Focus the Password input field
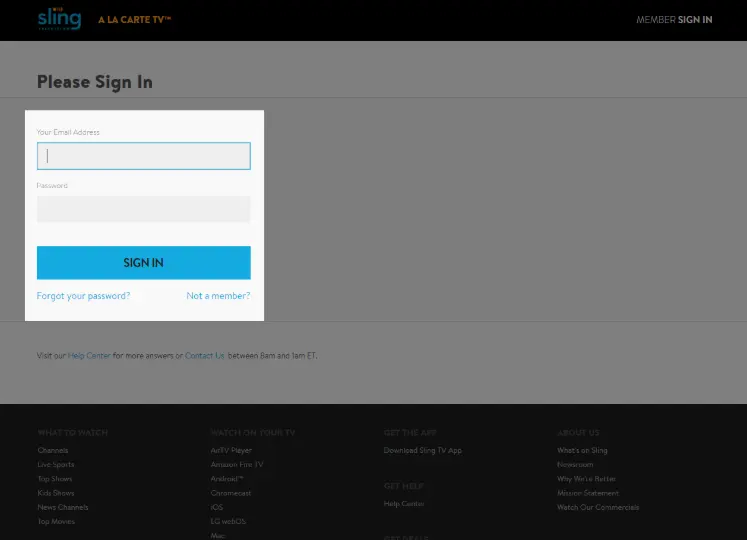 tap(143, 209)
